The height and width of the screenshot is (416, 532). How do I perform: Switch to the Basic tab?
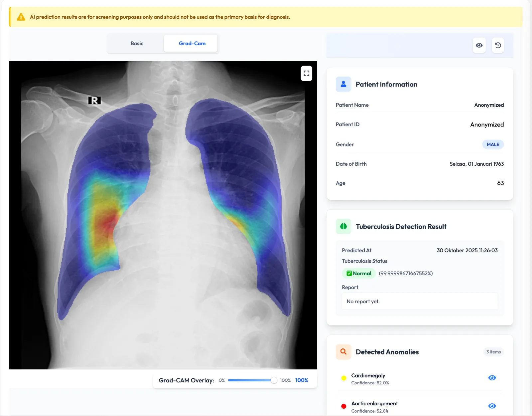pyautogui.click(x=137, y=44)
